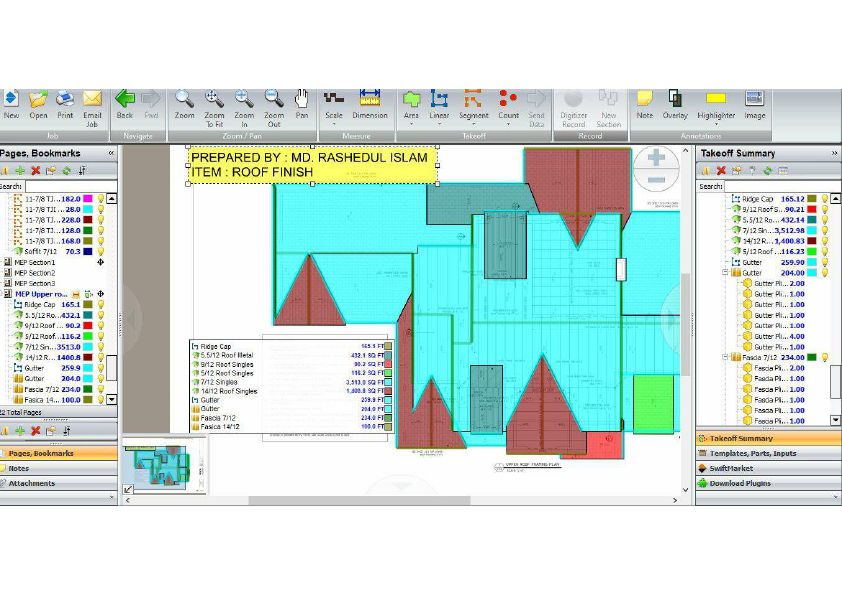Toggle the Gutter 259.9 lightbulb icon
The height and width of the screenshot is (595, 842).
tap(100, 367)
